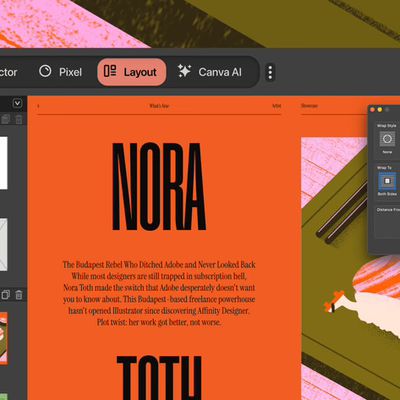Click "The Budapest Rebel Who Ditched Adobe" line

point(159,265)
